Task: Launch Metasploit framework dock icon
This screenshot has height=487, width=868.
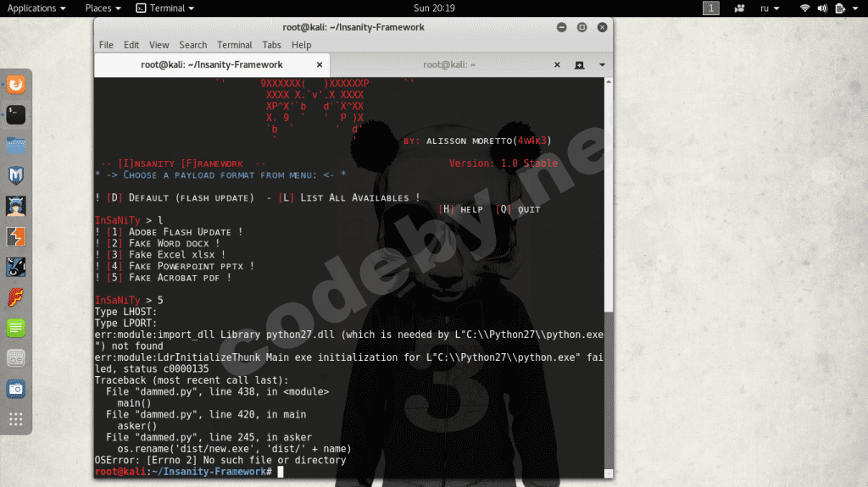Action: pos(15,176)
